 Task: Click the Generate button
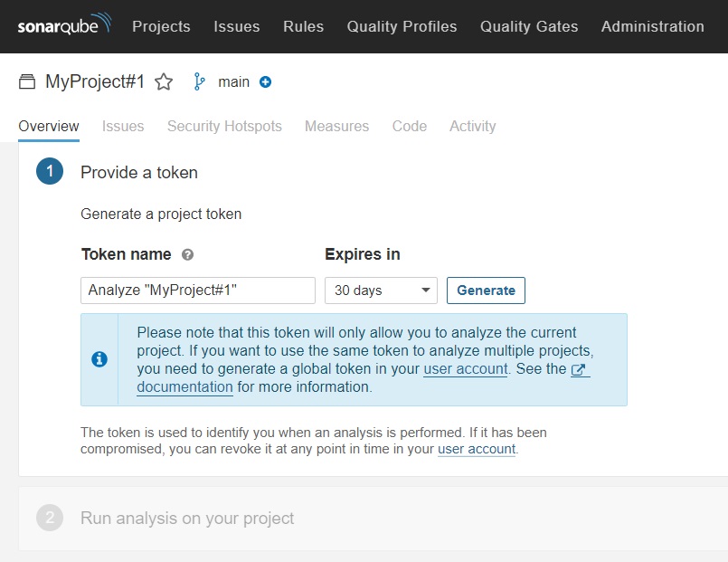pos(486,291)
